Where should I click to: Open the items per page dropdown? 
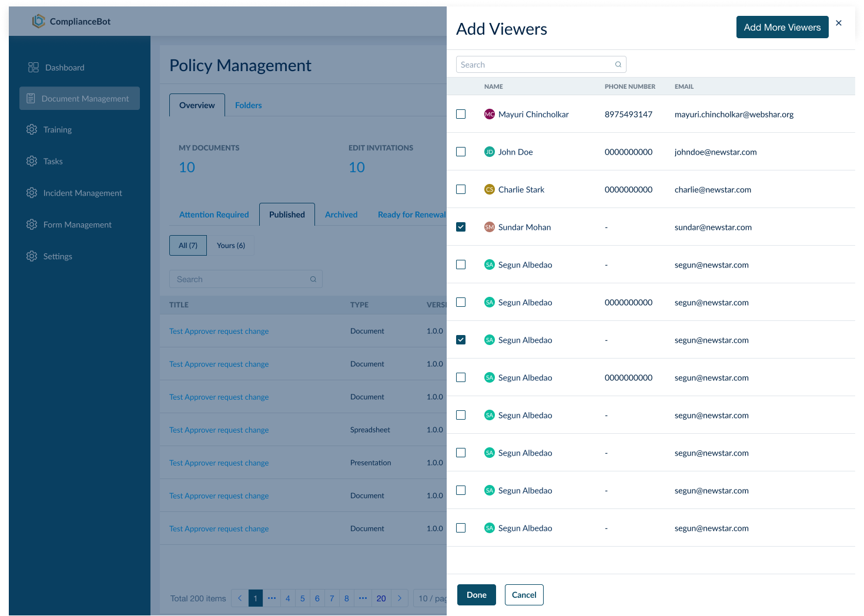coord(431,598)
